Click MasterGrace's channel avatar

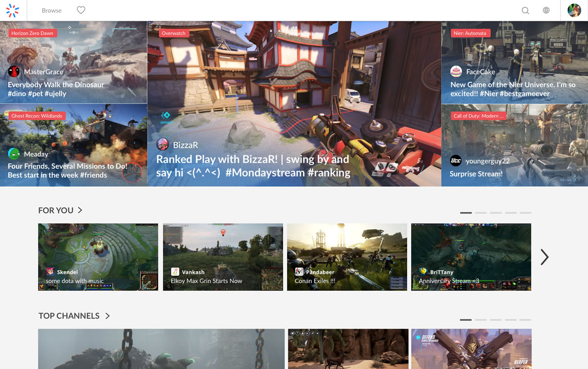pos(14,72)
